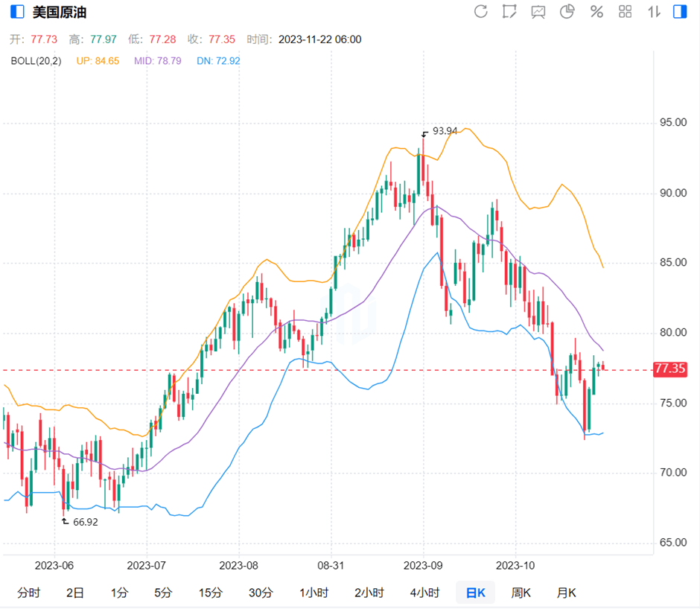Screen dimensions: 700x609
Task: Toggle the percent scale icon
Action: tap(596, 12)
